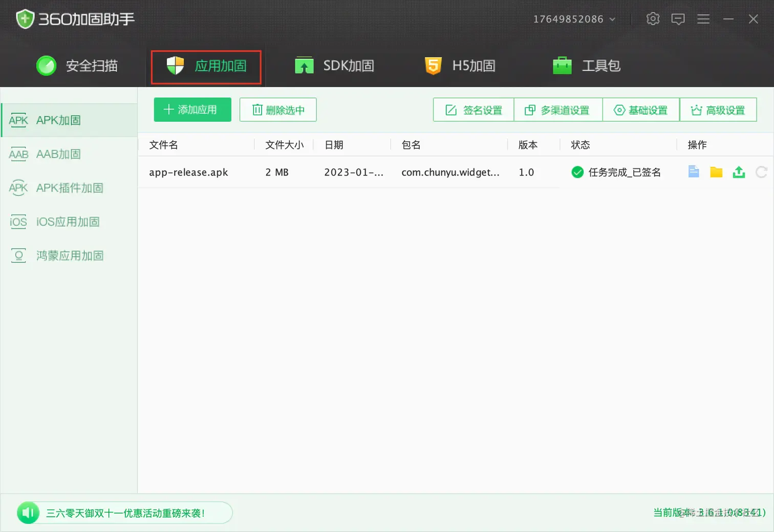Screen dimensions: 774x532
Task: Click the iOS icon beside iOS应用加固
Action: tap(18, 221)
